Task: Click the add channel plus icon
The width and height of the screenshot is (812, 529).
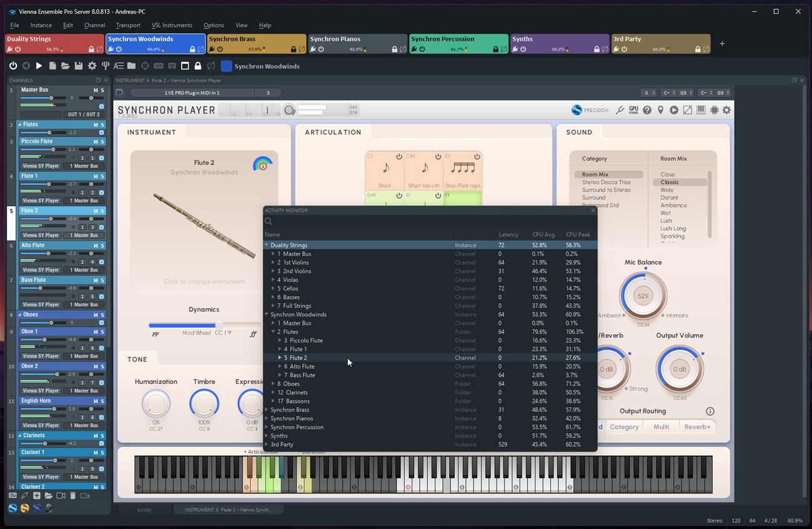Action: click(x=37, y=496)
